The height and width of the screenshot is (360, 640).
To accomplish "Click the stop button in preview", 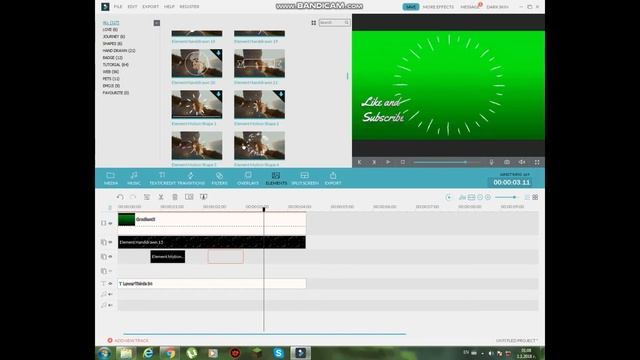I will [x=402, y=162].
